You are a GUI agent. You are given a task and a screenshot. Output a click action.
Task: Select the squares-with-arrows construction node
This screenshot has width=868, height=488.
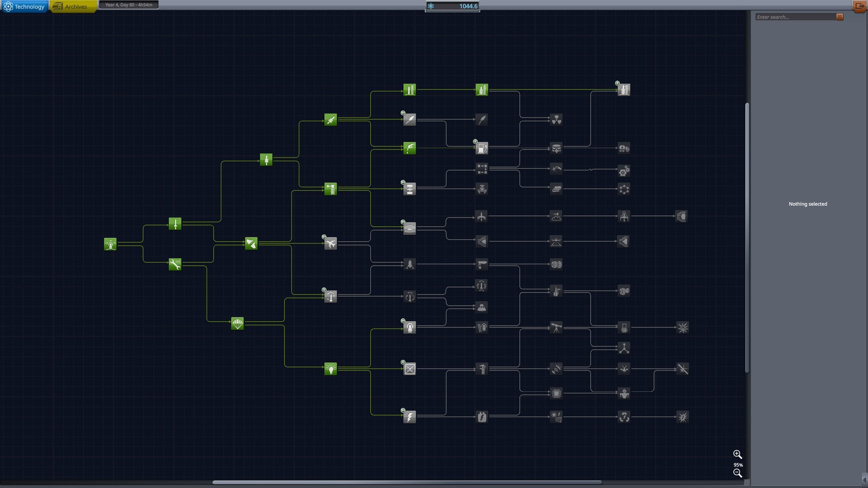482,169
